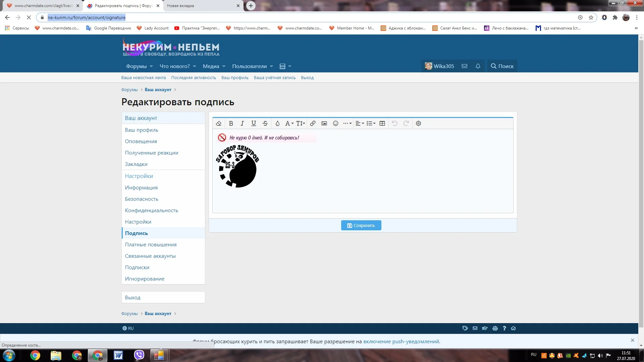This screenshot has height=362, width=644.
Task: Expand the text alignment dropdown
Action: click(x=360, y=123)
